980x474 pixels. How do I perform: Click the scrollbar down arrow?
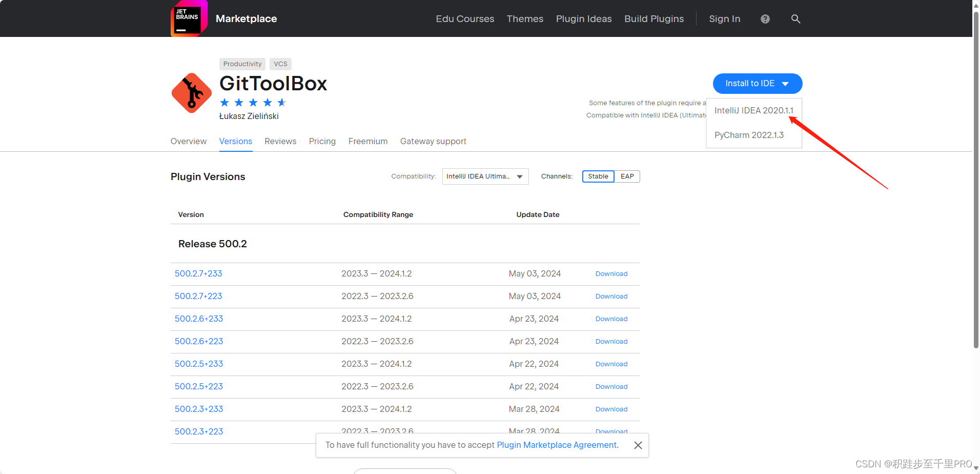[x=976, y=468]
